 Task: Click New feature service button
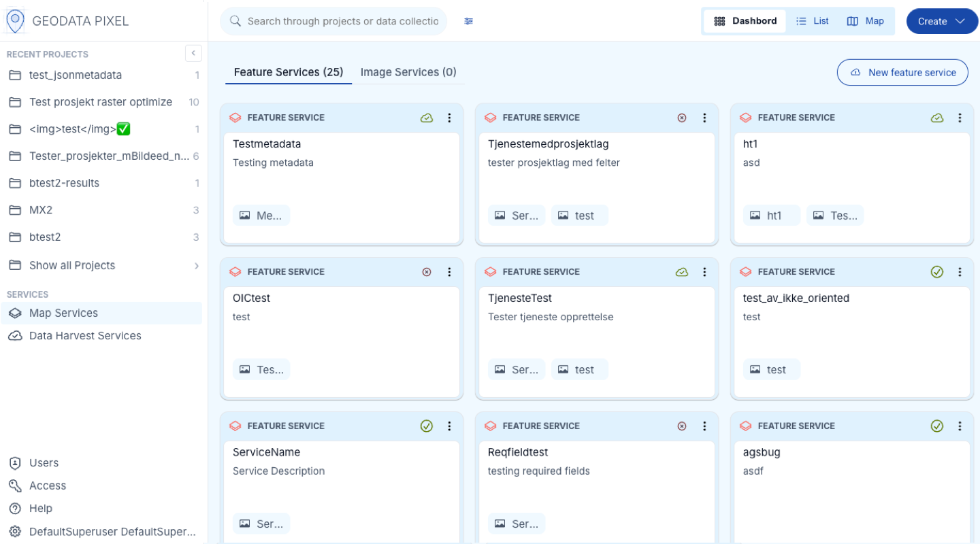[902, 72]
